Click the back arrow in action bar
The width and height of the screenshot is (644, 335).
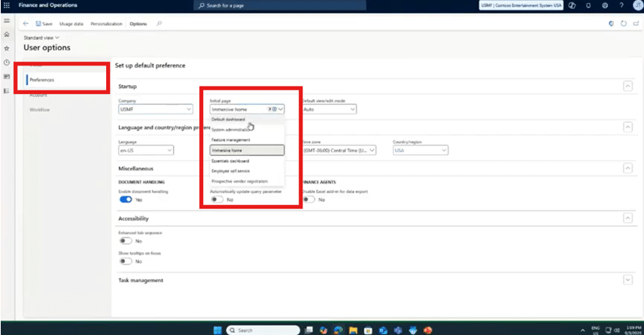(x=26, y=23)
